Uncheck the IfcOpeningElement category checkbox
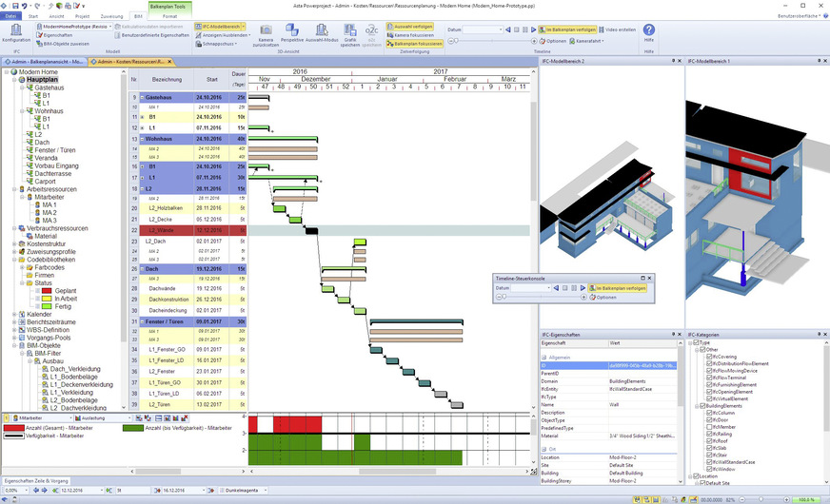Image resolution: width=830 pixels, height=504 pixels. (708, 391)
